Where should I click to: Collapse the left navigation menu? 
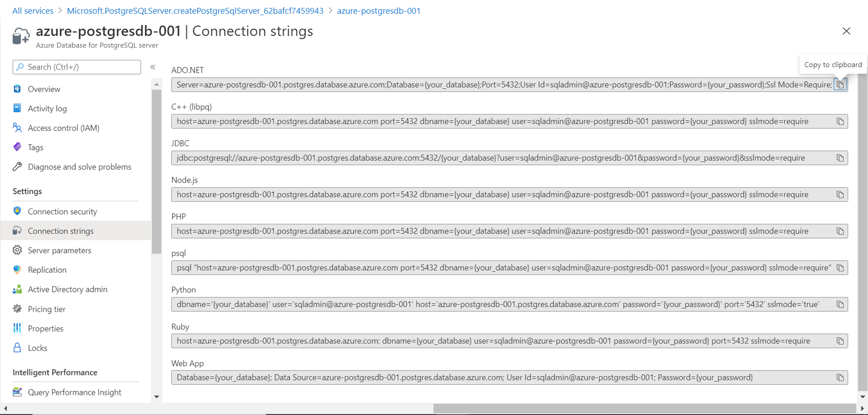pos(153,67)
